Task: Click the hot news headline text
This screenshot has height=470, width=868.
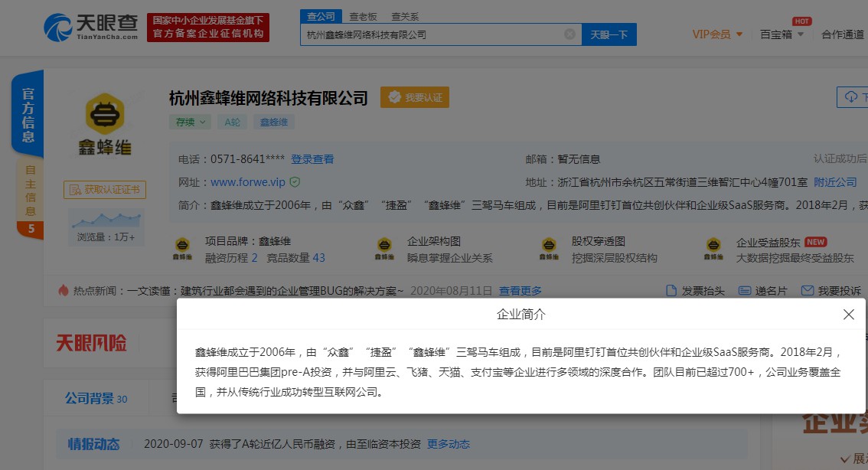Action: (265, 291)
